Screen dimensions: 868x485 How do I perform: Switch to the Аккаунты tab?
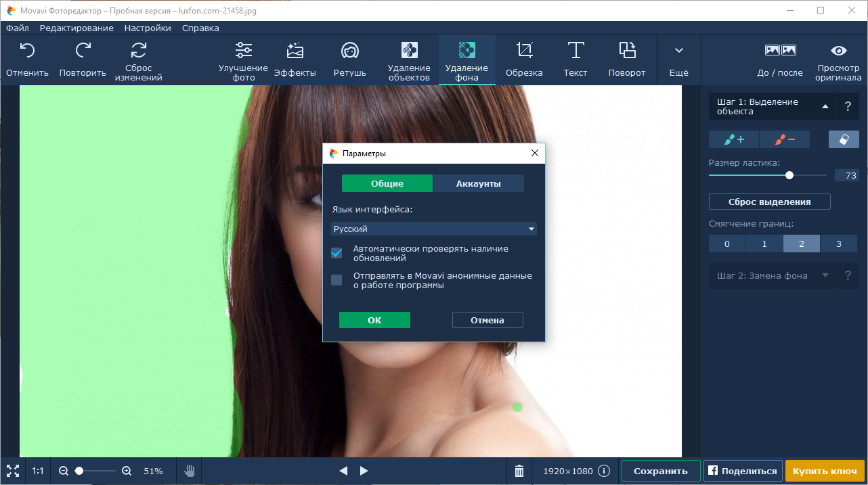(478, 183)
